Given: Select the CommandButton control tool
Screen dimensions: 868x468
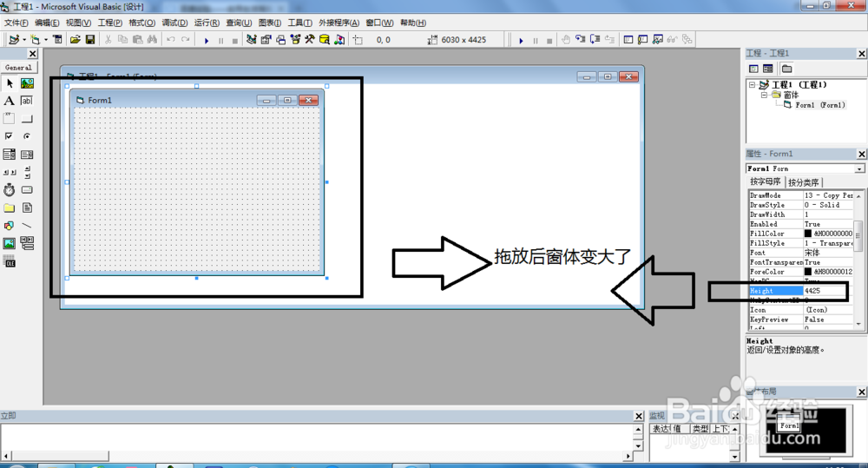Looking at the screenshot, I should (27, 119).
